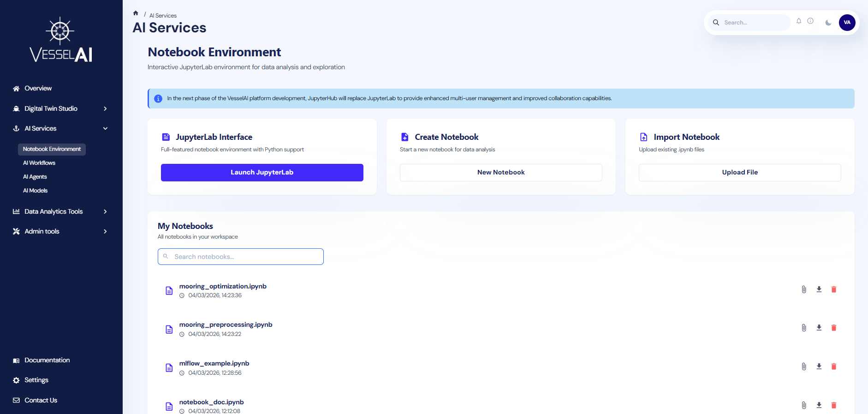Image resolution: width=868 pixels, height=414 pixels.
Task: Go to AI Agents page
Action: point(35,177)
